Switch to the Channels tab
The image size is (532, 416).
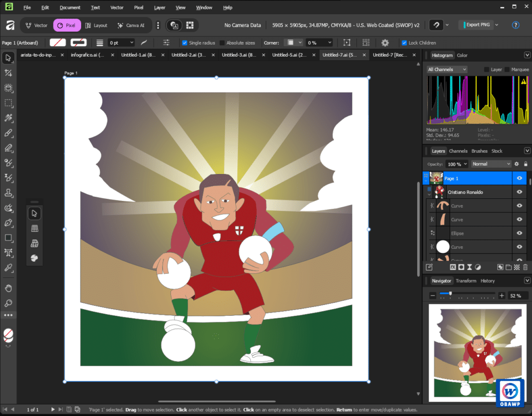(458, 151)
